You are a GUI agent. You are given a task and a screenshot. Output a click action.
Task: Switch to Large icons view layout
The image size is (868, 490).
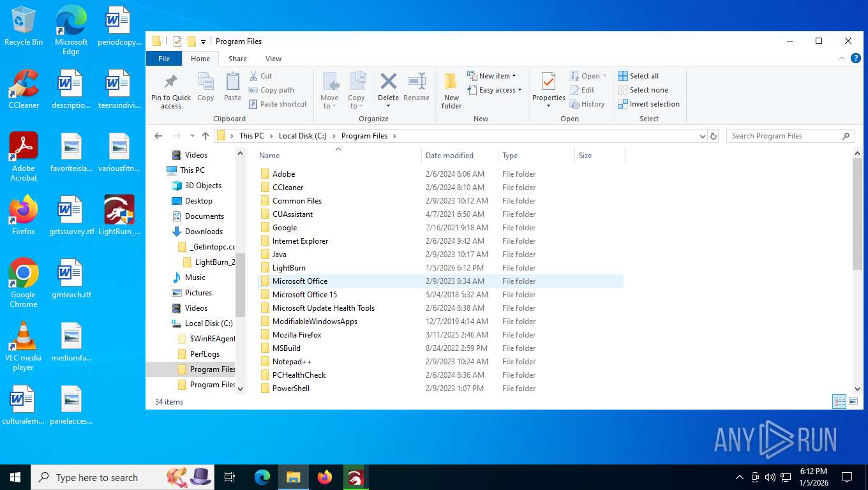coord(853,401)
